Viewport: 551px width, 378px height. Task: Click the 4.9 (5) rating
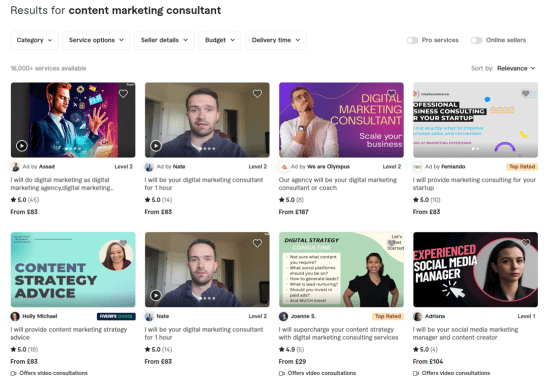point(291,350)
